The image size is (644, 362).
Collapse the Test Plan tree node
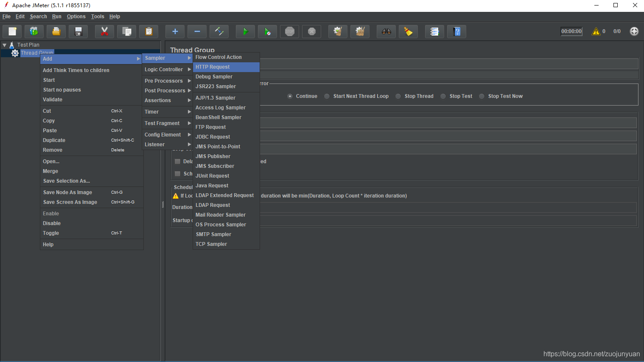(x=5, y=45)
